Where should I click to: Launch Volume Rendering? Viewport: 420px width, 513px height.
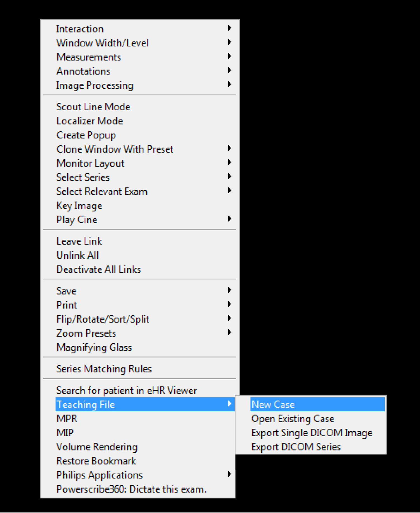pyautogui.click(x=97, y=447)
